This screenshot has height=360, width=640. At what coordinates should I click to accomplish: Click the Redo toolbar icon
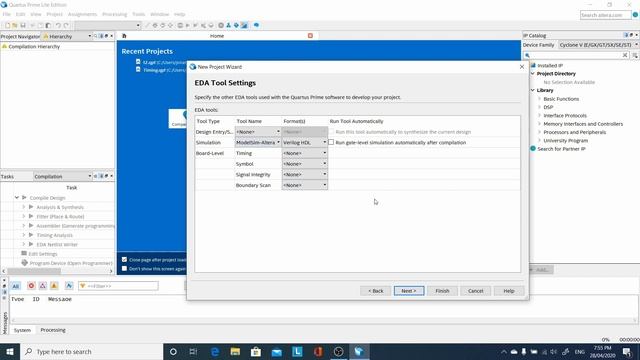pos(66,25)
